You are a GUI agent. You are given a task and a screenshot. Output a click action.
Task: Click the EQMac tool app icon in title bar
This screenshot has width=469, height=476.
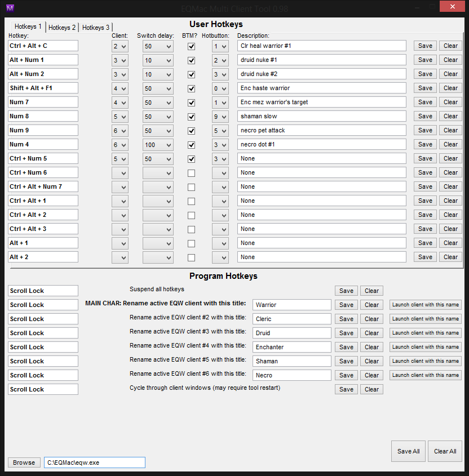[x=10, y=8]
